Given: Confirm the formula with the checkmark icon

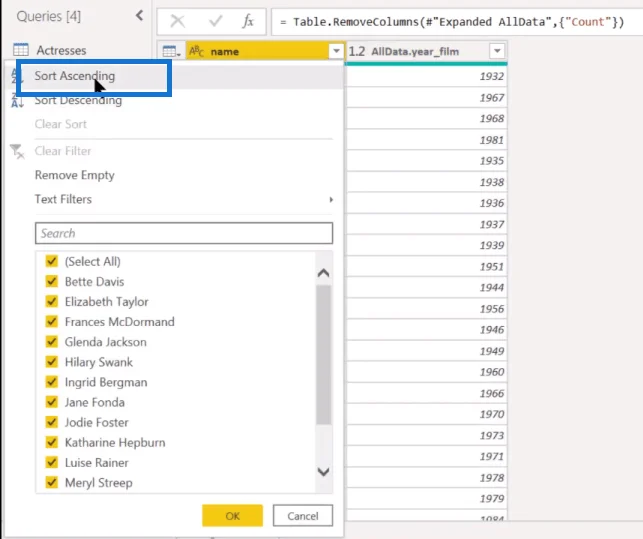Looking at the screenshot, I should [x=215, y=21].
